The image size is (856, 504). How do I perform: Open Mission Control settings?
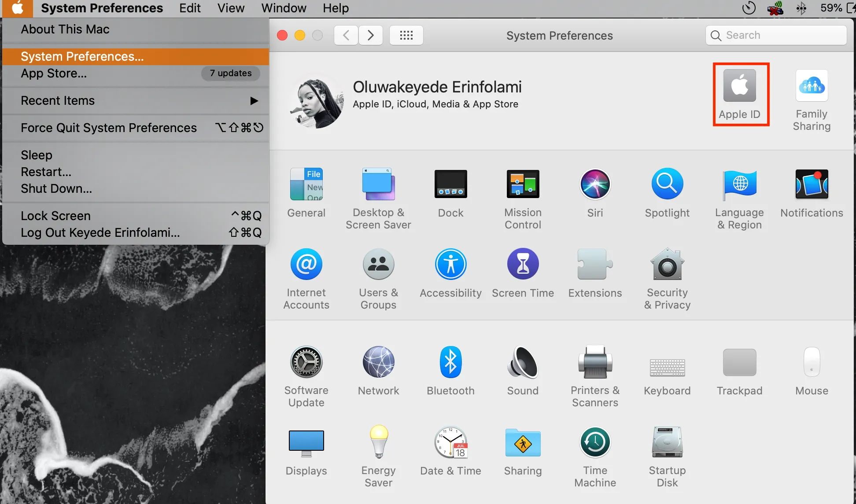click(x=522, y=198)
